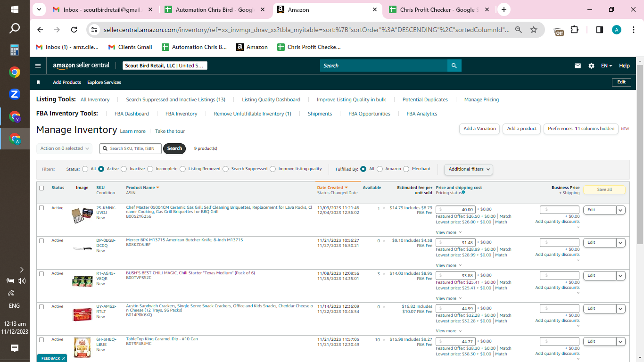Open Seller Central settings gear
The height and width of the screenshot is (362, 644).
click(591, 66)
